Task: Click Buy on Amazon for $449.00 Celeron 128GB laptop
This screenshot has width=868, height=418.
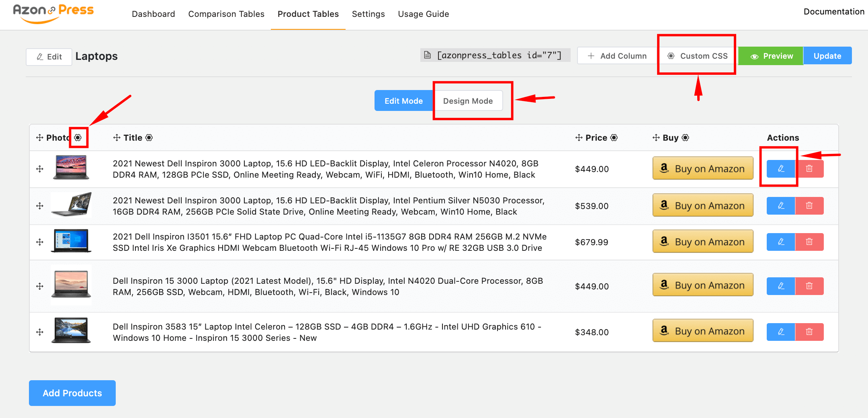Action: 703,168
